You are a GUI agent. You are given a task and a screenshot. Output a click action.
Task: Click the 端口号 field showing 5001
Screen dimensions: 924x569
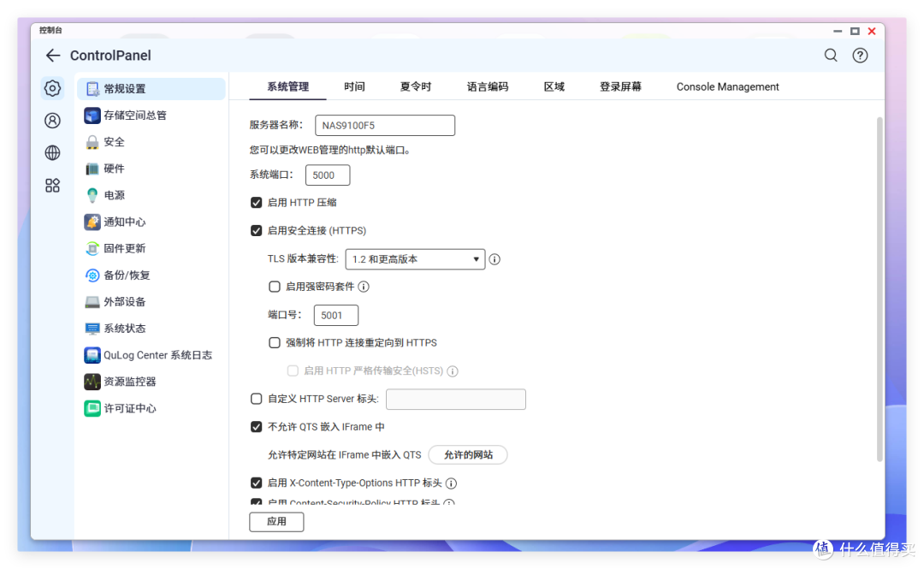[x=336, y=316]
